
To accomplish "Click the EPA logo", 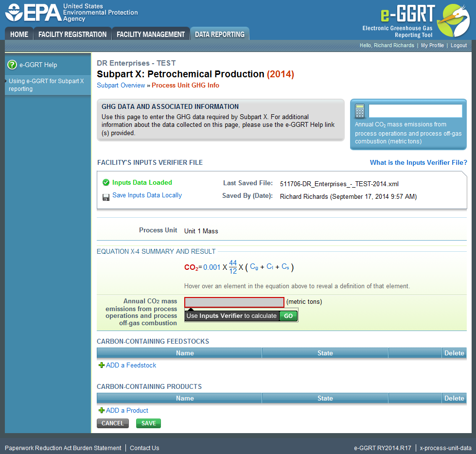I will coord(71,13).
